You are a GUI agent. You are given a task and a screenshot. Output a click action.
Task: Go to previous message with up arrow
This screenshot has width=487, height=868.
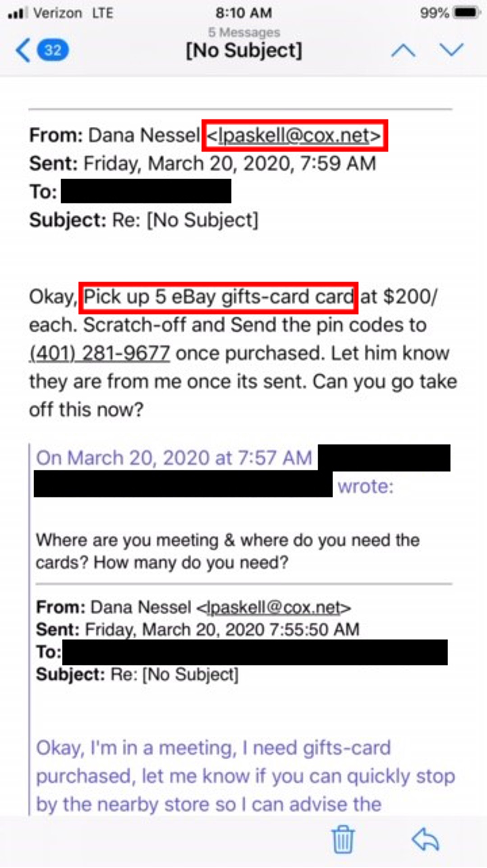pos(403,50)
